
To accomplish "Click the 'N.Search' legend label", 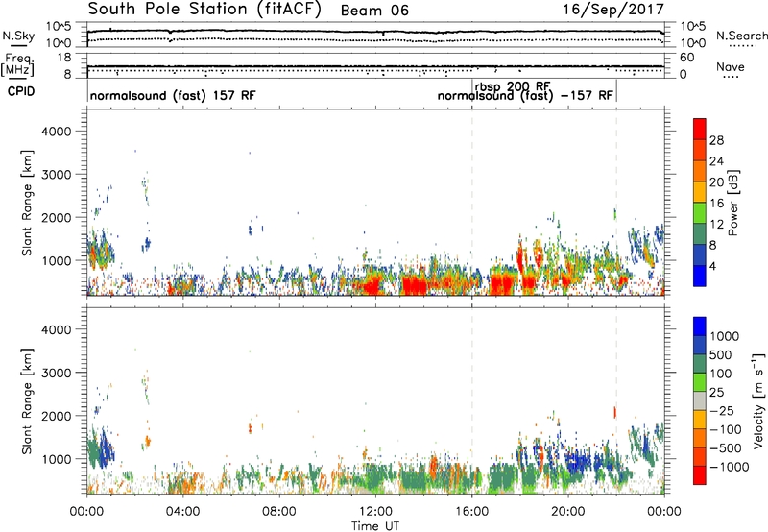I will click(741, 36).
